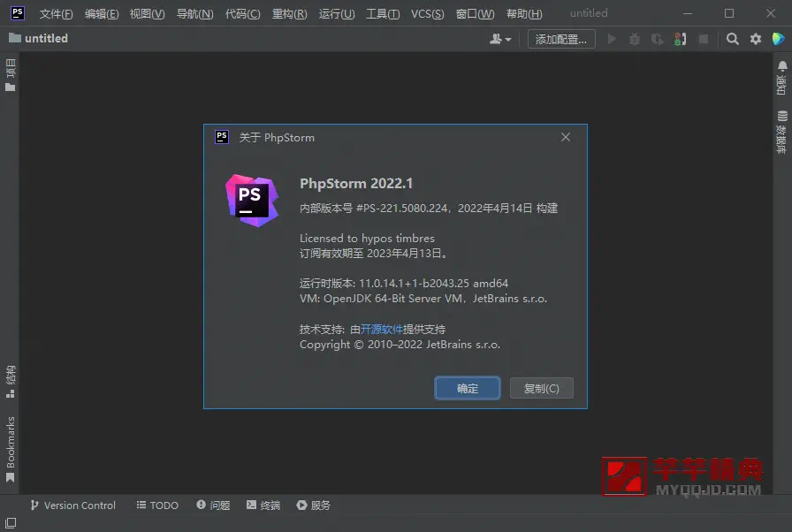Open the 导航(N) menu

pos(194,13)
